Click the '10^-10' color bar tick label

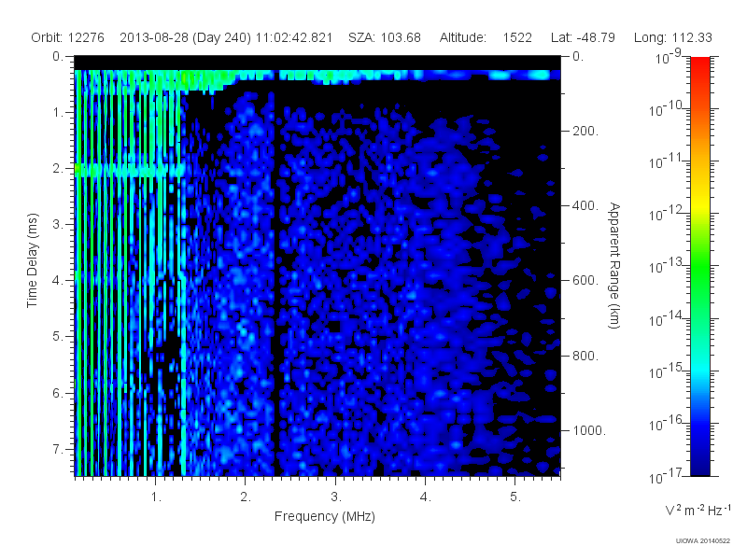coord(668,109)
